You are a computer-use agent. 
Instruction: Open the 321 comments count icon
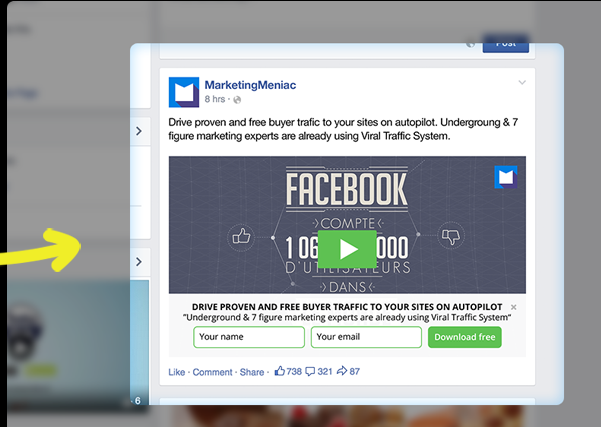[310, 371]
